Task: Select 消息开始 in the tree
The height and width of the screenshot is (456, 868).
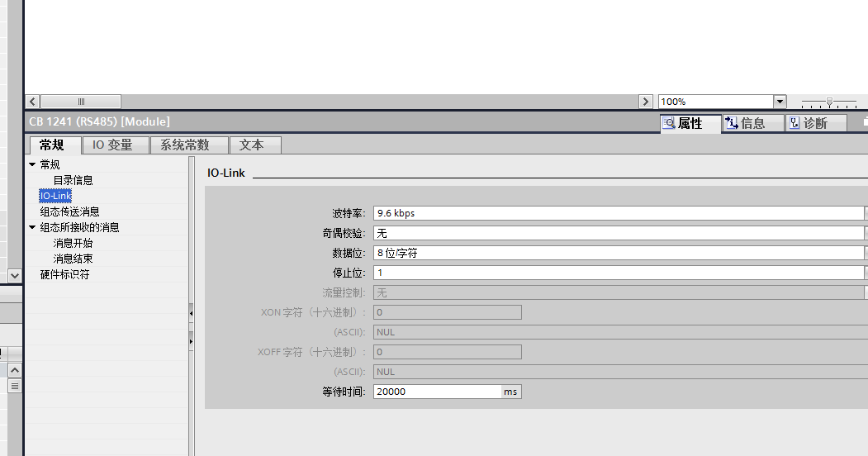Action: (73, 243)
